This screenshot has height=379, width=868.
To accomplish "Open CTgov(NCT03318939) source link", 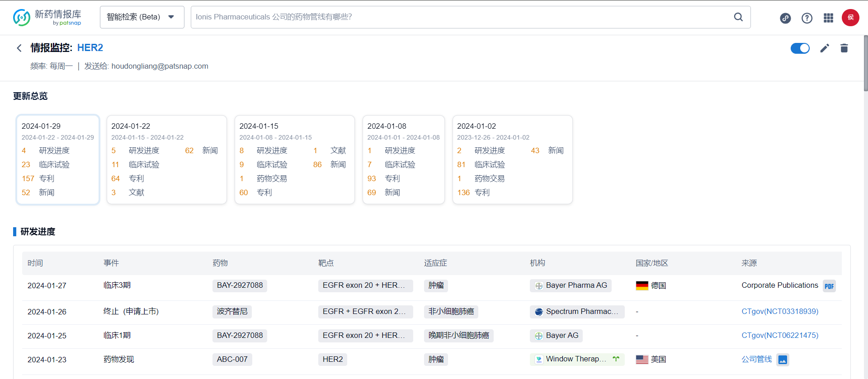I will click(x=780, y=312).
